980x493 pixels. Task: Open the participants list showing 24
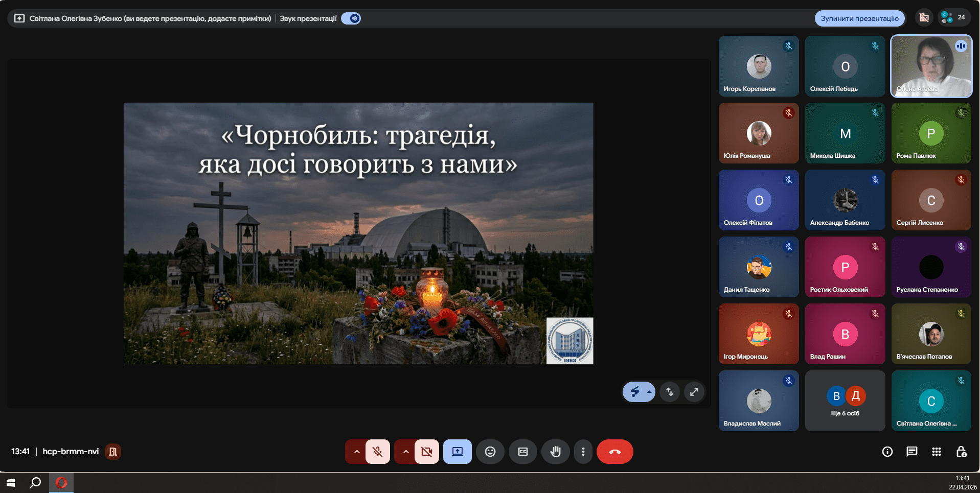[953, 17]
